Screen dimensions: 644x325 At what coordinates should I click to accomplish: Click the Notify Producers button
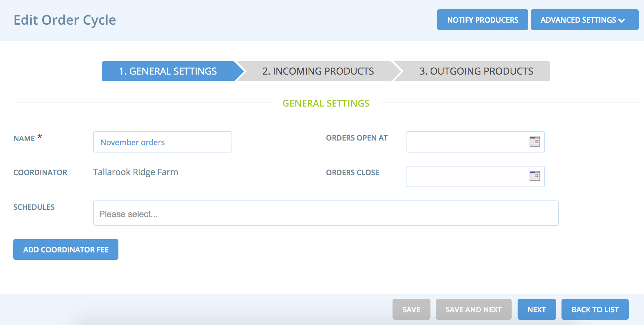coord(482,20)
